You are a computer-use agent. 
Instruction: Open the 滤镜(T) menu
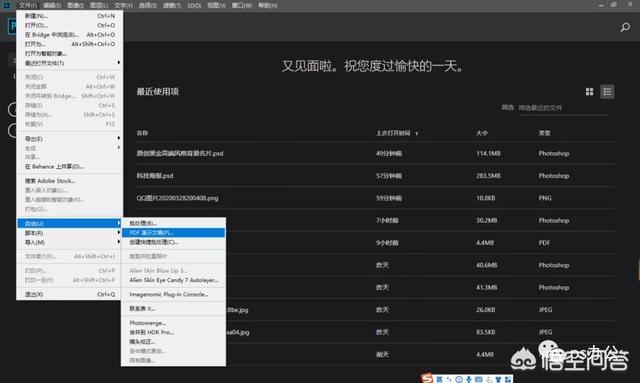click(x=171, y=5)
